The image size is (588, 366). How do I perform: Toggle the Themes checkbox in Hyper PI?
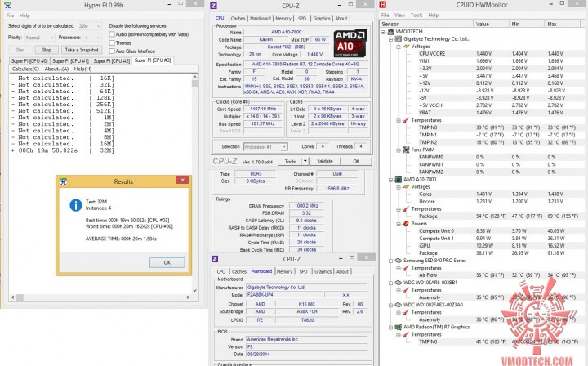point(112,42)
